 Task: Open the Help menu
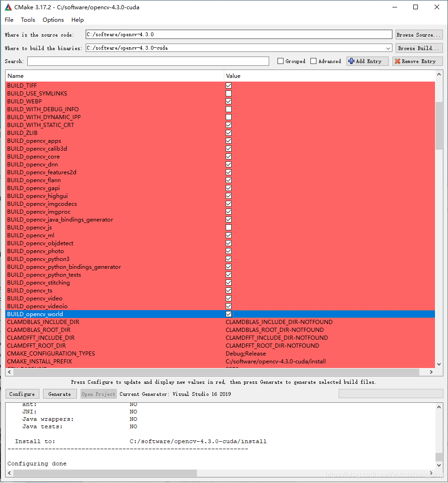pos(77,20)
